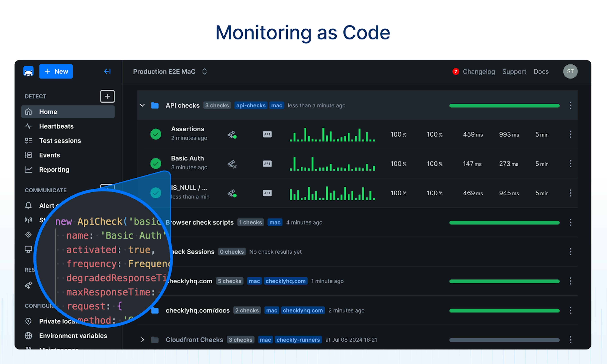Click the Test sessions list icon
Image resolution: width=607 pixels, height=364 pixels.
pos(28,141)
